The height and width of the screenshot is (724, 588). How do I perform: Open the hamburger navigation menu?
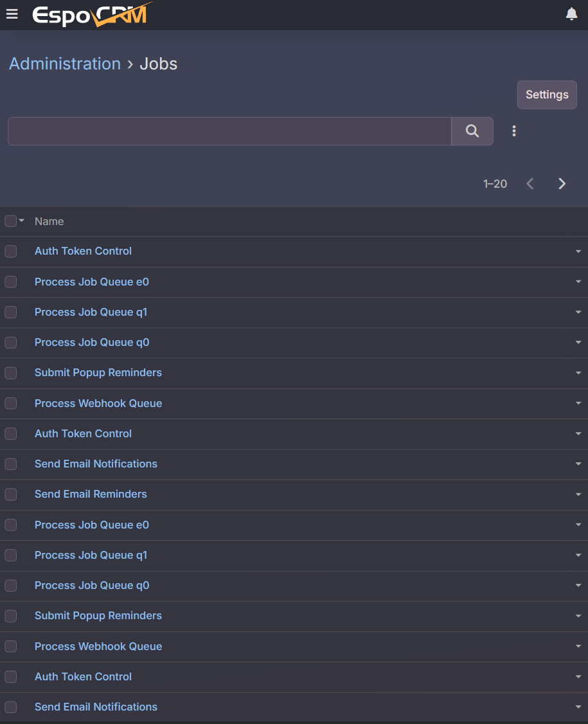point(12,14)
